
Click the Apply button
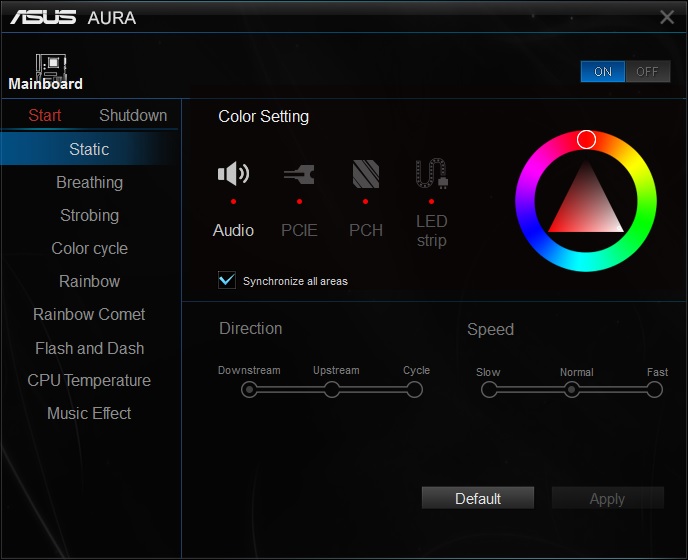[x=607, y=498]
